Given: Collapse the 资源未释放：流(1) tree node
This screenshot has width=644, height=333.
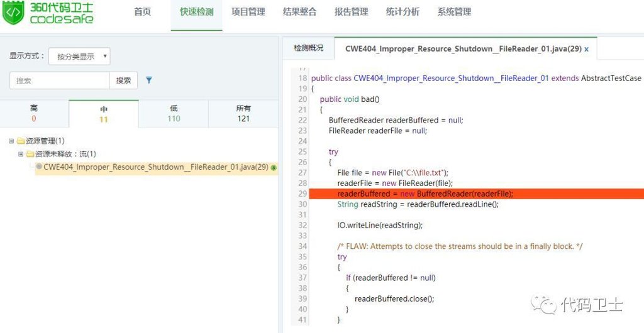Looking at the screenshot, I should tap(21, 154).
